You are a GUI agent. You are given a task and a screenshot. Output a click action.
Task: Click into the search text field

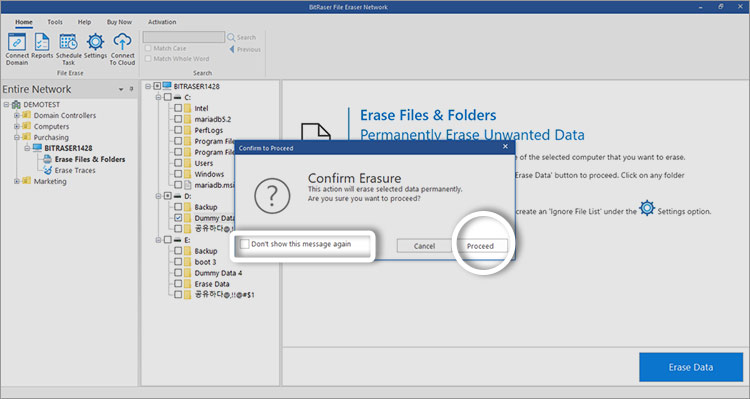coord(184,37)
